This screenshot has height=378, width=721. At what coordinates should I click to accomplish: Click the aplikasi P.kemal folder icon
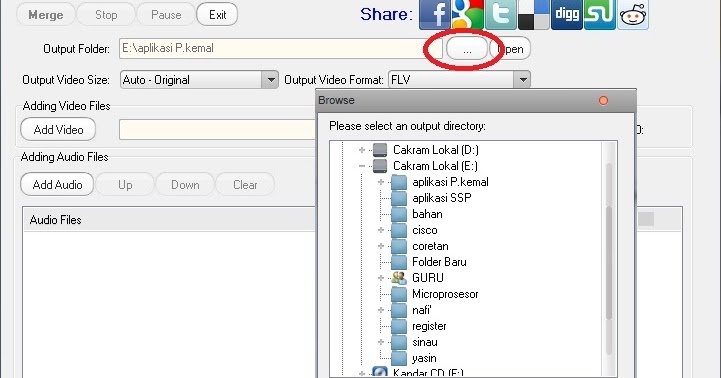pos(399,182)
